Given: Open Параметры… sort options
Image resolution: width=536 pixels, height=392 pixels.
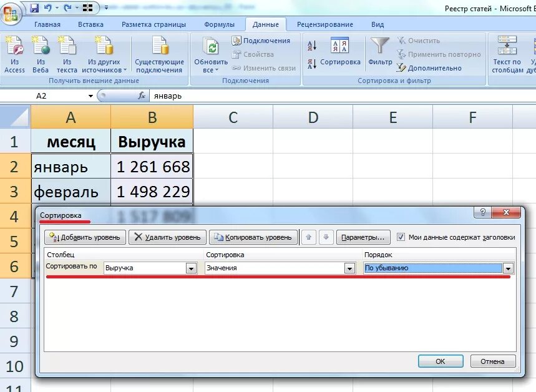Looking at the screenshot, I should [x=363, y=237].
